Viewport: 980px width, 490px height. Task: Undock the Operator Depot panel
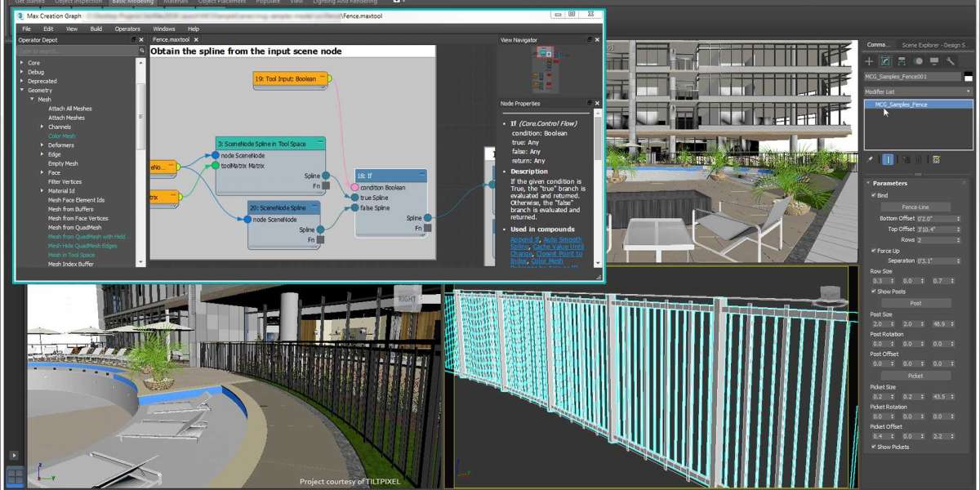coord(134,39)
